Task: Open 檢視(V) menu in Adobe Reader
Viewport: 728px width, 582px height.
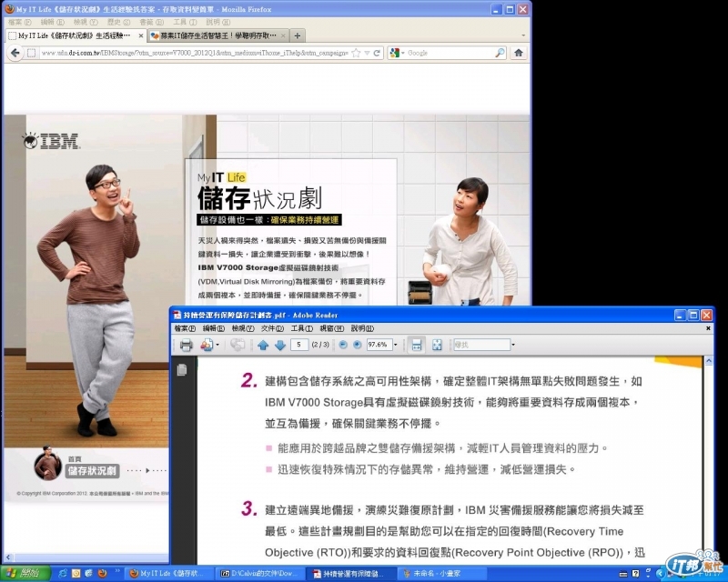Action: tap(243, 328)
